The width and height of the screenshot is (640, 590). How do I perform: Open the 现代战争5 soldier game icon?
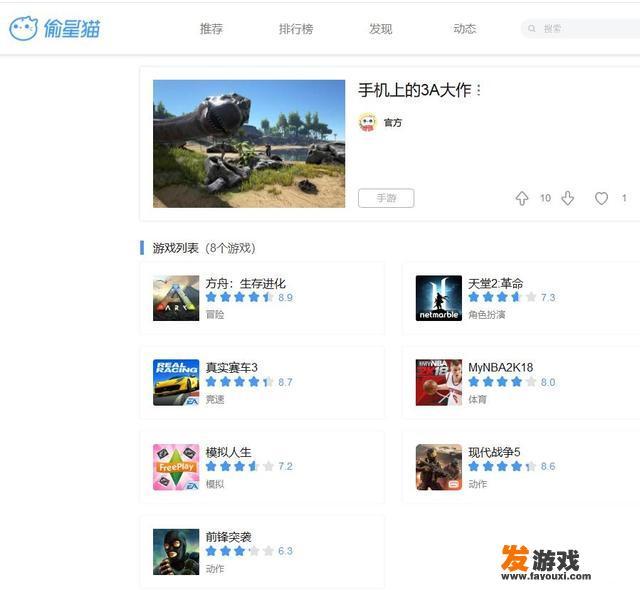tap(439, 467)
